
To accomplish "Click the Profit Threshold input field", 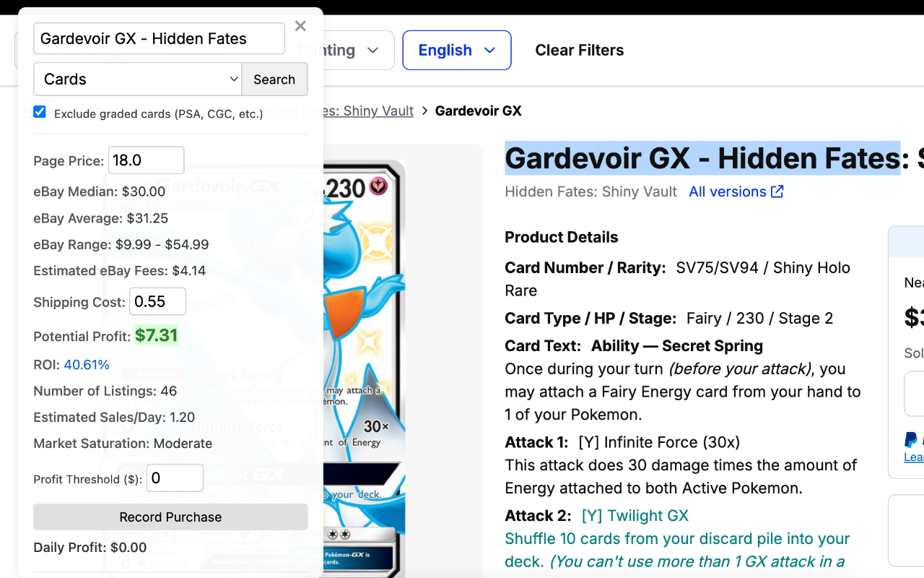I will (x=175, y=478).
